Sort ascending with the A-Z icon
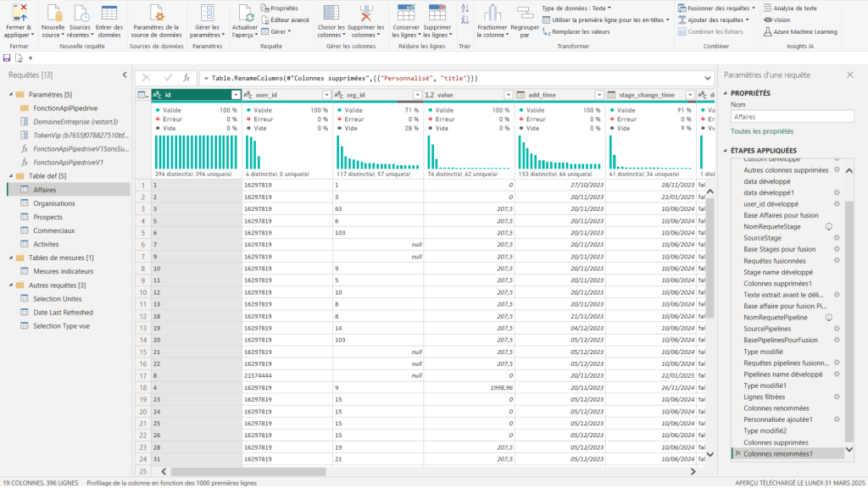This screenshot has height=488, width=868. (x=465, y=8)
